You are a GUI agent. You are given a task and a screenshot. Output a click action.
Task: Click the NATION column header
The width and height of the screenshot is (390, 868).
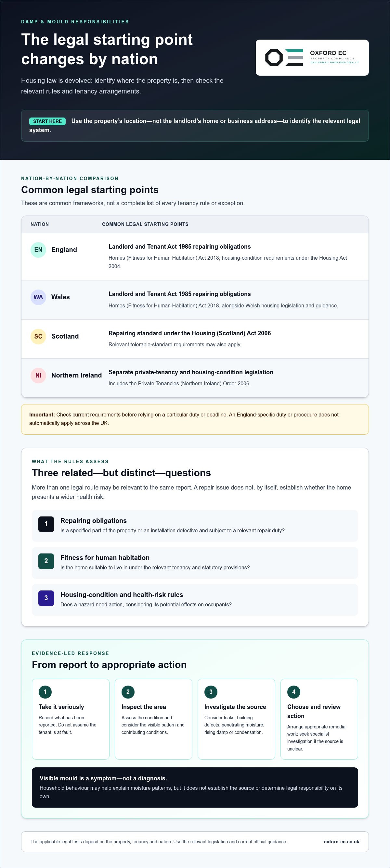click(40, 224)
